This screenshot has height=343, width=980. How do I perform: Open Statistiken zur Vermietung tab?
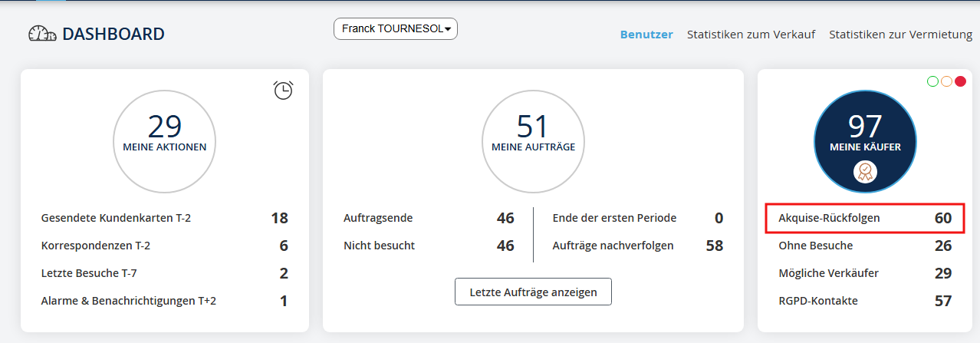coord(900,35)
